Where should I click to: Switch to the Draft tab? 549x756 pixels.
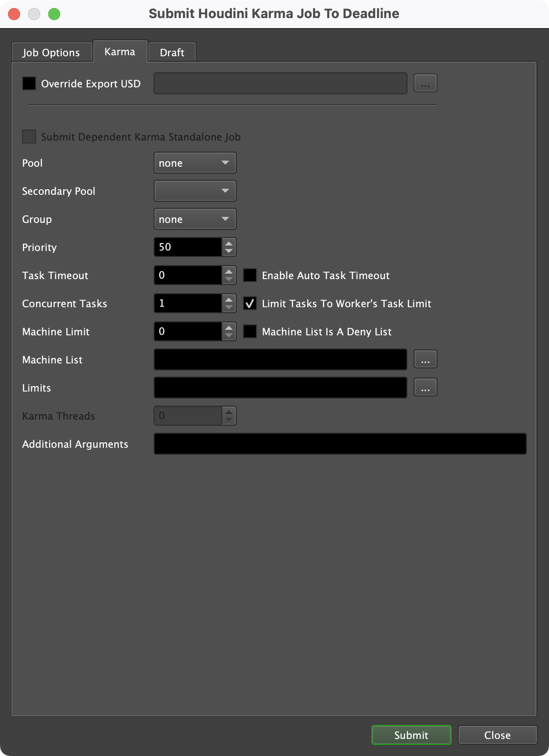pyautogui.click(x=172, y=52)
